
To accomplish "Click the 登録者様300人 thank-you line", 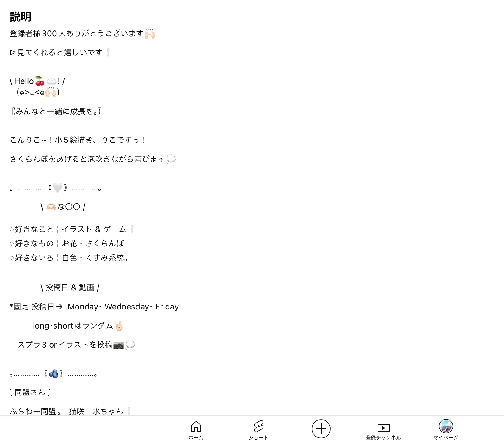I will (x=82, y=33).
